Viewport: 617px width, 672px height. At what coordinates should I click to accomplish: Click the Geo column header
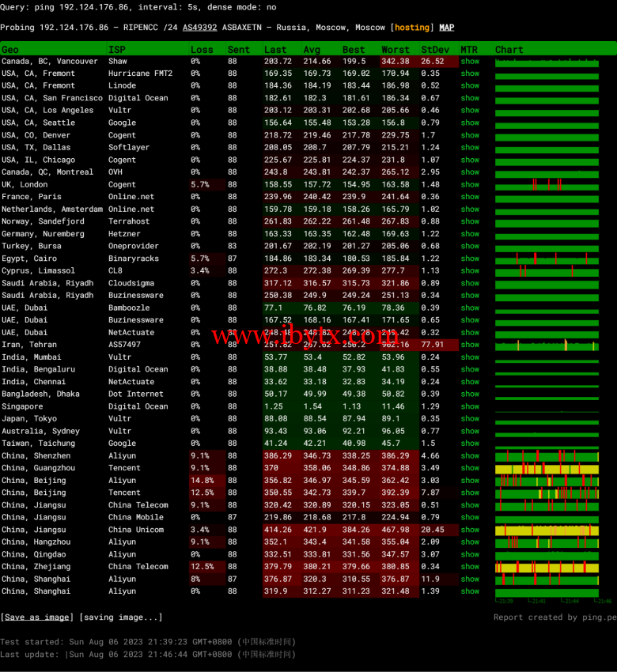tap(10, 49)
